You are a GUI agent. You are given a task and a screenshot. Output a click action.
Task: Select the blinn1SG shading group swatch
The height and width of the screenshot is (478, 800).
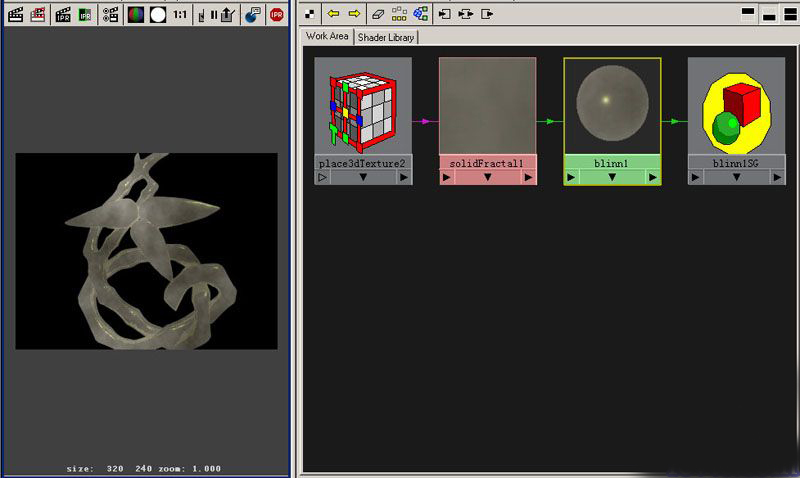736,106
